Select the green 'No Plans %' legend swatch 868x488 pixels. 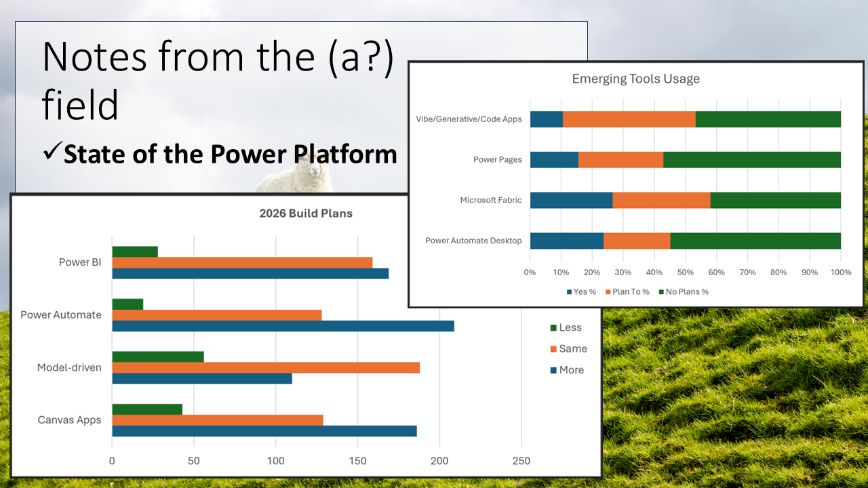point(661,292)
